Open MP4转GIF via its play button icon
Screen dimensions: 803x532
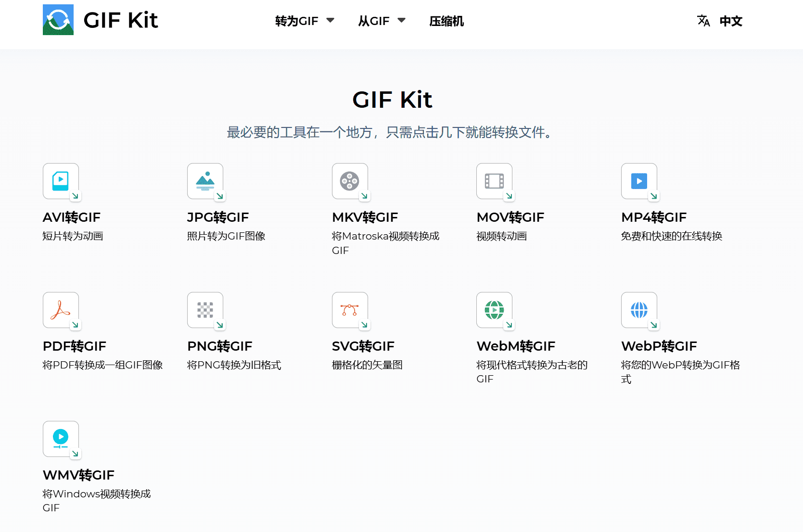point(639,182)
